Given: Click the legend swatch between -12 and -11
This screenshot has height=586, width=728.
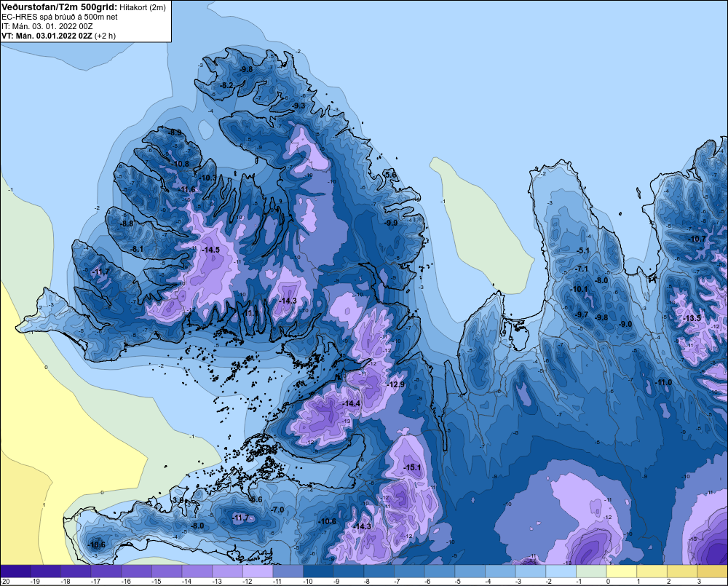Looking at the screenshot, I should click(x=258, y=571).
